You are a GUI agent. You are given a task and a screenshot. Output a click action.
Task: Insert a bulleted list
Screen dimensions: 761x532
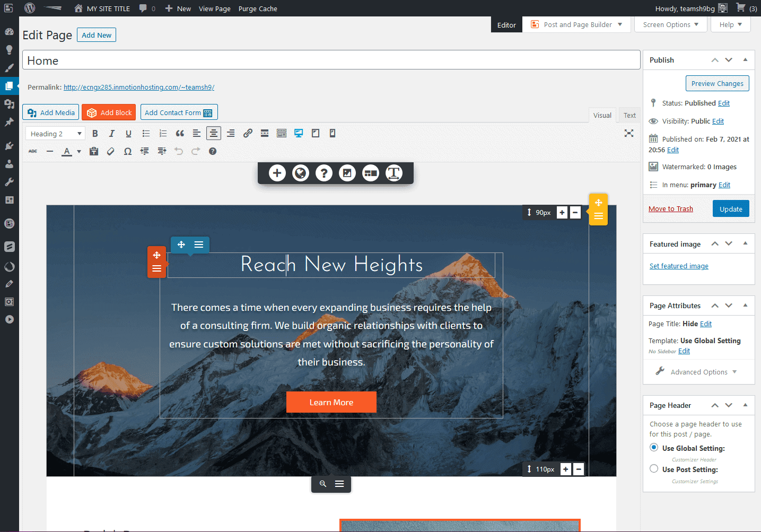coord(146,134)
